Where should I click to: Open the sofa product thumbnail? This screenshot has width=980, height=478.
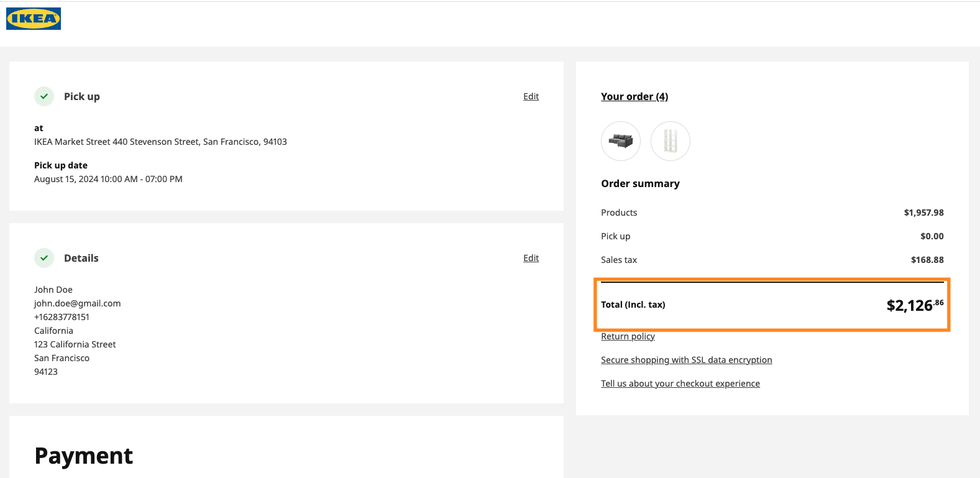620,141
